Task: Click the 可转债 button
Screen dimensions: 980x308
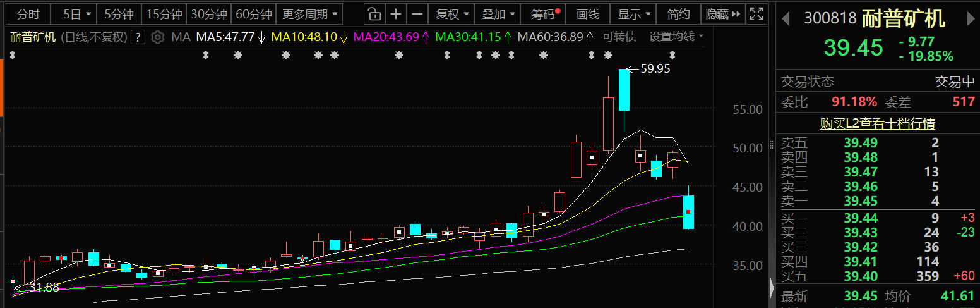Action: coord(619,37)
